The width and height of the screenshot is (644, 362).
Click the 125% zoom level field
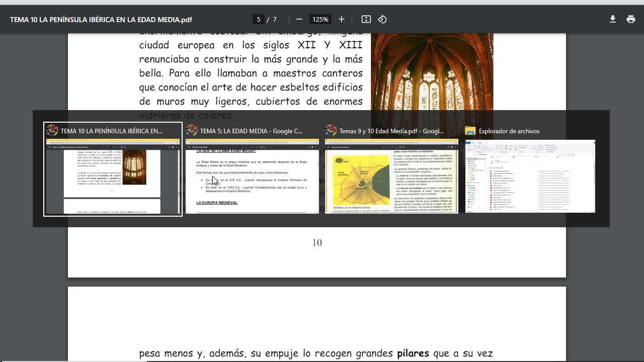tap(320, 19)
